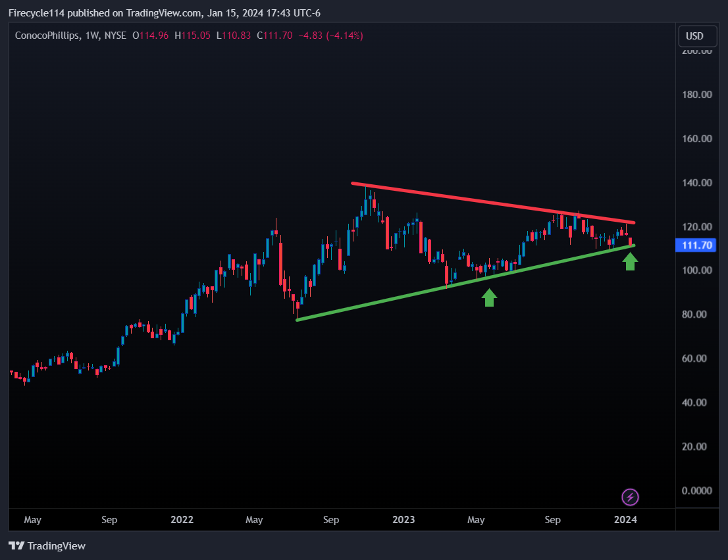Image resolution: width=728 pixels, height=560 pixels.
Task: Click the close value C111.70
Action: pos(274,36)
